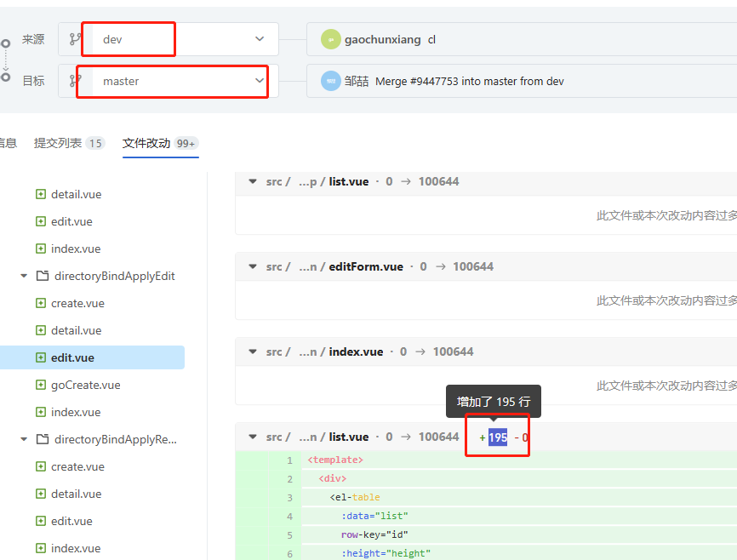Click the branch icon beside master
This screenshot has height=560, width=737.
click(x=74, y=81)
